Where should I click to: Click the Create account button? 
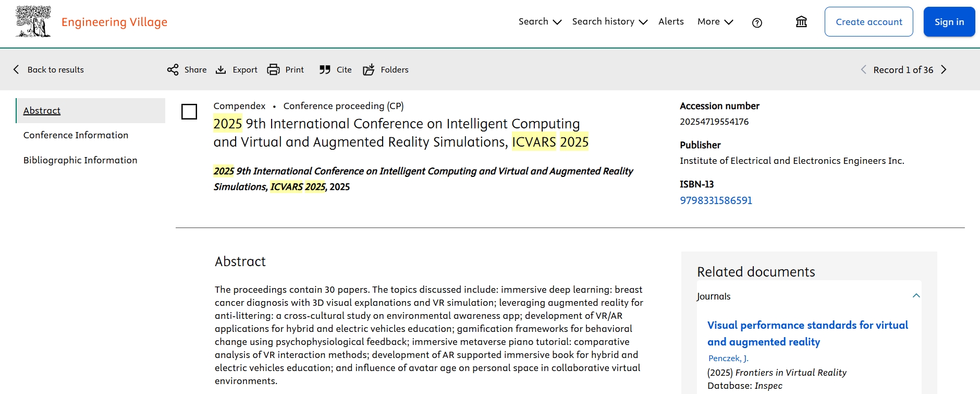(x=868, y=22)
